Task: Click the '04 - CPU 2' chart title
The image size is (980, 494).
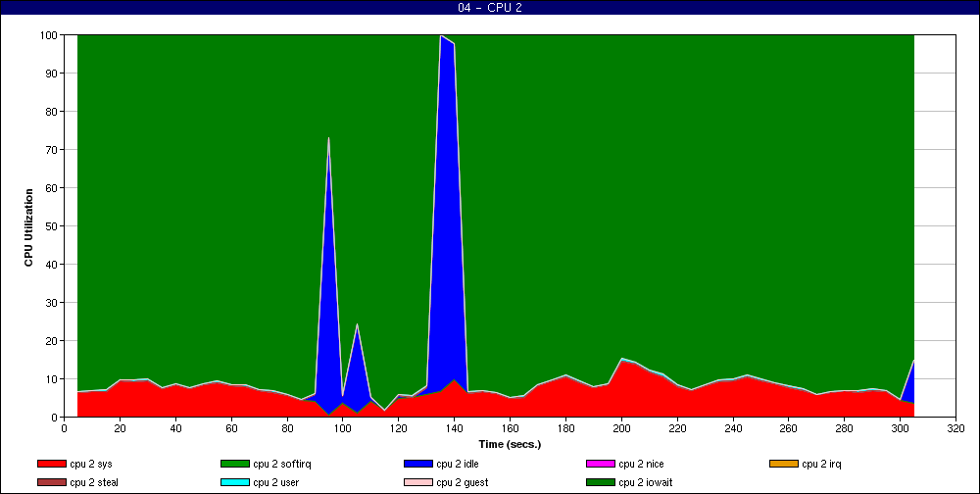Action: 490,8
